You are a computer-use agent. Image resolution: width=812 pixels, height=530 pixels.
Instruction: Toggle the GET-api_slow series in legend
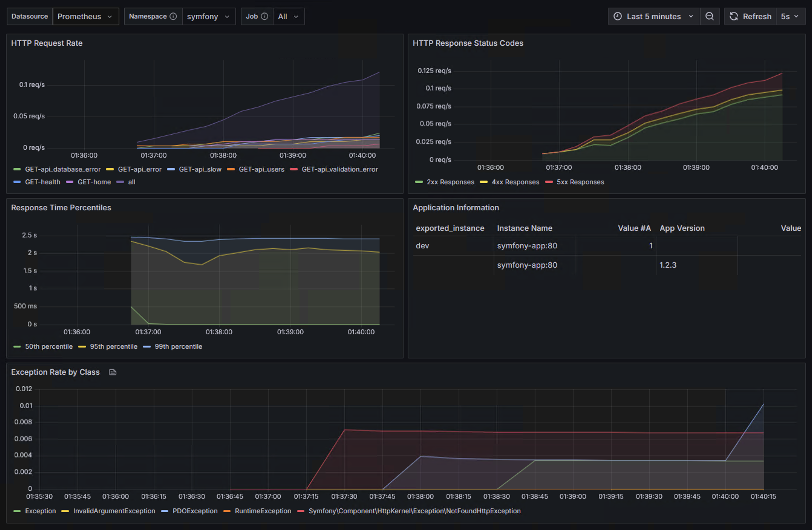[200, 169]
